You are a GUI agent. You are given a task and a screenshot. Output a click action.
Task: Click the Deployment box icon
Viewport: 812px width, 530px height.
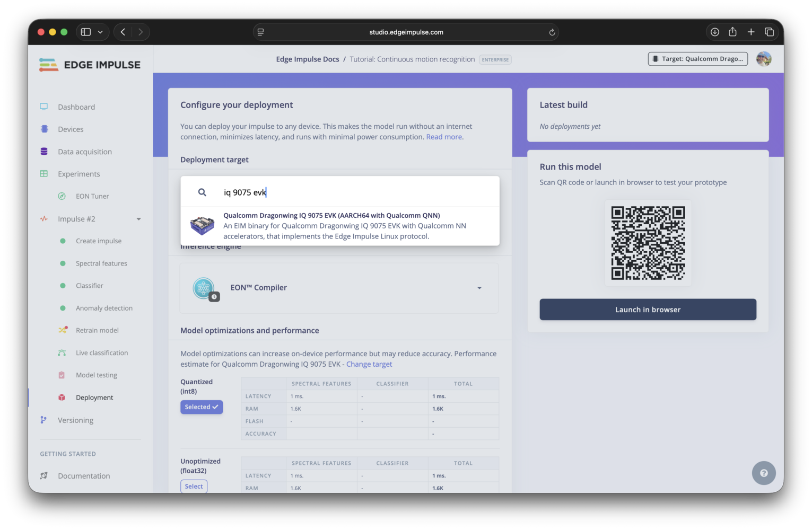pos(62,397)
